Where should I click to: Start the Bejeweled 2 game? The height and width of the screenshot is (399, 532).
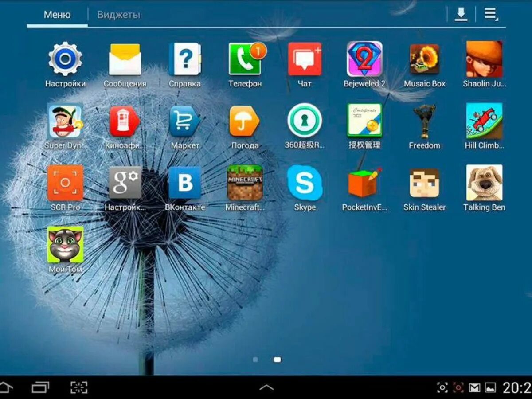pyautogui.click(x=364, y=59)
